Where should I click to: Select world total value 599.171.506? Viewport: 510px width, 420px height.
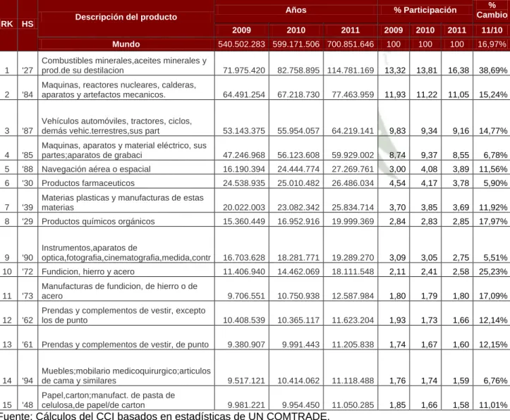[296, 44]
